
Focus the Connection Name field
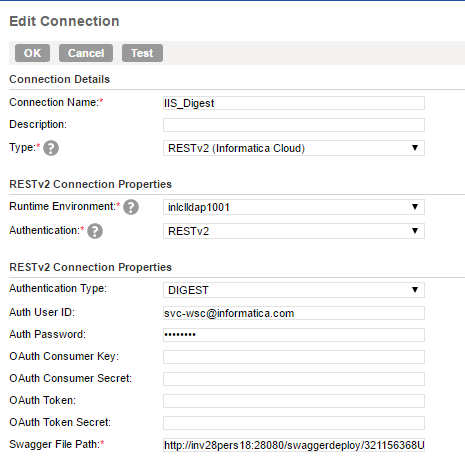(294, 103)
